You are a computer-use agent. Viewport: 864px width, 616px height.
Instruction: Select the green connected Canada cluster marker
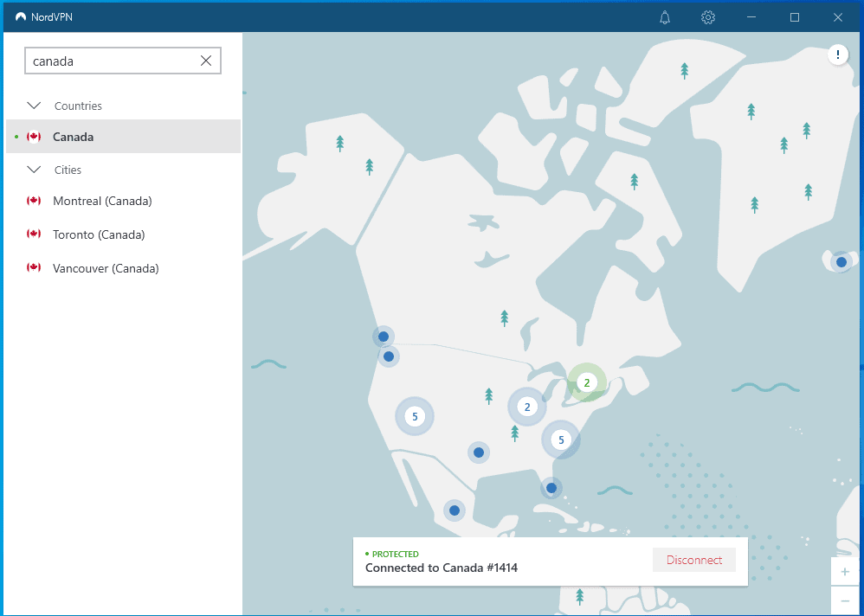(587, 382)
